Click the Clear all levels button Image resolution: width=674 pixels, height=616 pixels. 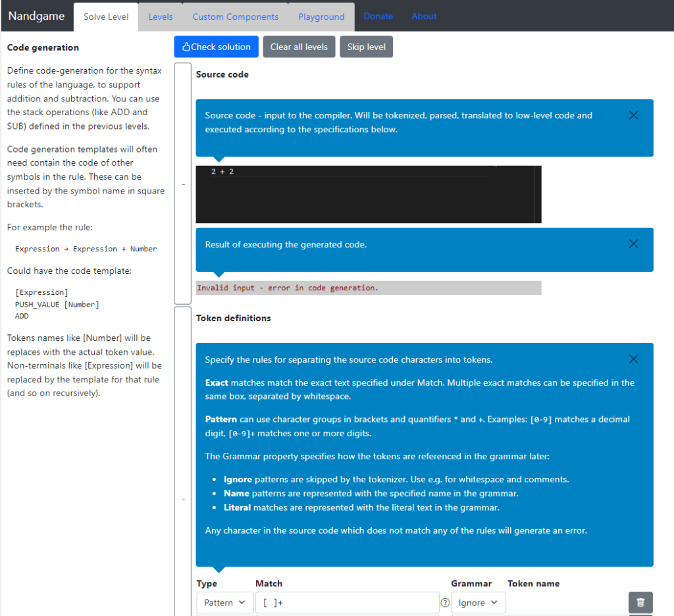(x=299, y=47)
